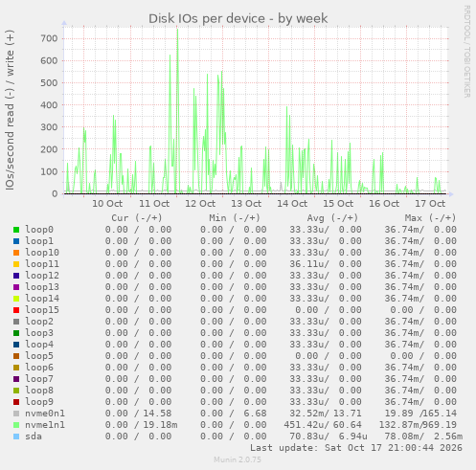Click the loop1 blue color swatch
Image resolution: width=476 pixels, height=470 pixels.
tap(16, 241)
